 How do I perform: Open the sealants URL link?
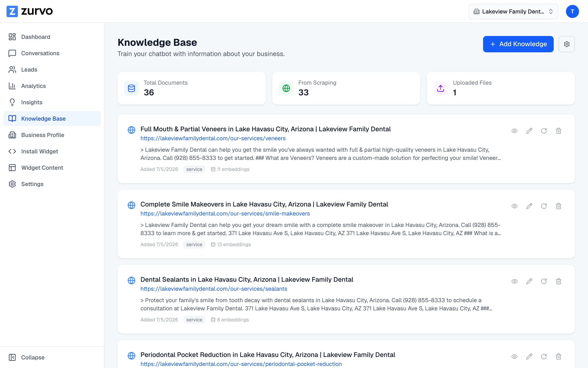[214, 289]
